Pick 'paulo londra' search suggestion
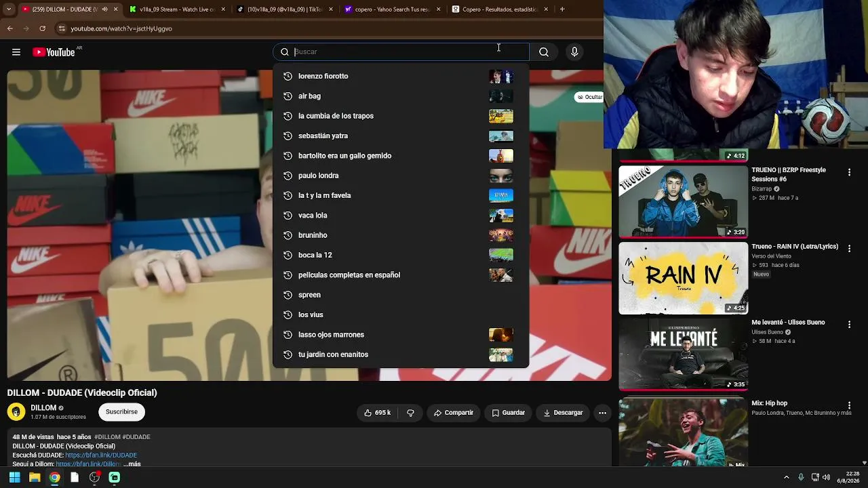This screenshot has width=868, height=488. 400,176
